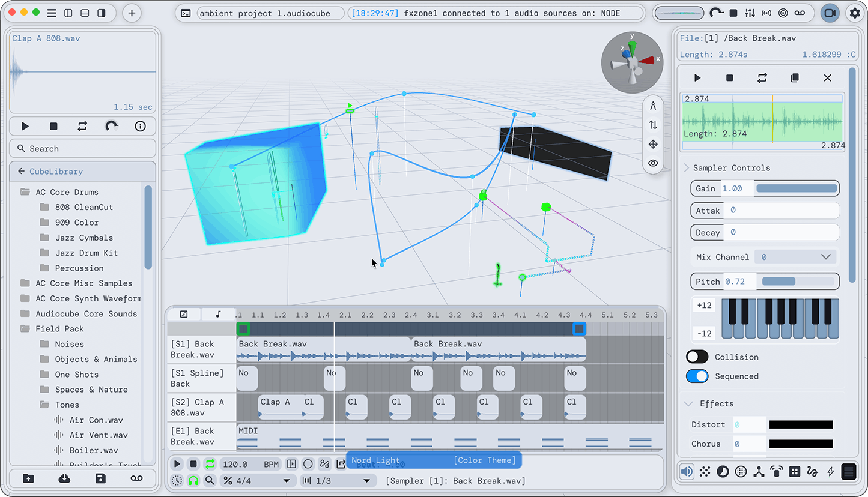This screenshot has width=868, height=497.
Task: Play the Back Break.wav sampler
Action: [x=697, y=78]
